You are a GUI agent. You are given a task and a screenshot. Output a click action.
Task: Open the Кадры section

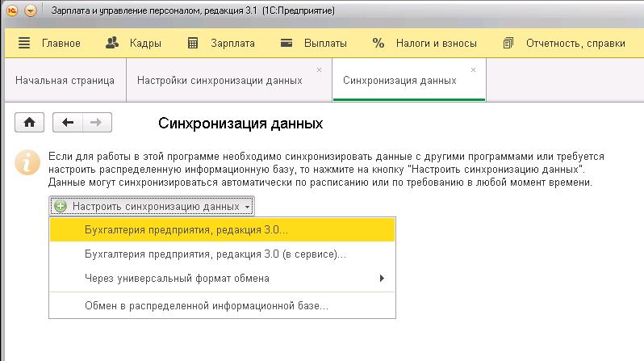pyautogui.click(x=145, y=43)
